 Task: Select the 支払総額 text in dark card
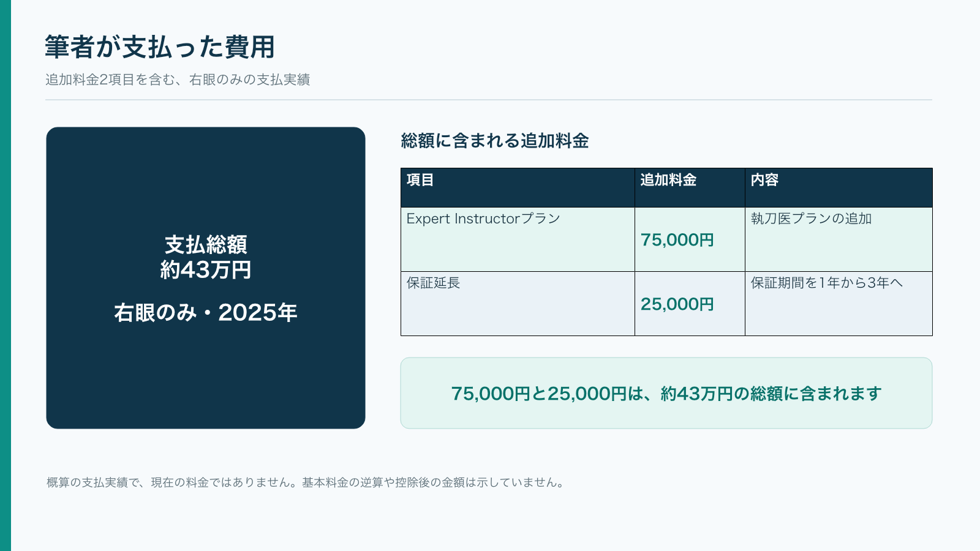point(206,245)
